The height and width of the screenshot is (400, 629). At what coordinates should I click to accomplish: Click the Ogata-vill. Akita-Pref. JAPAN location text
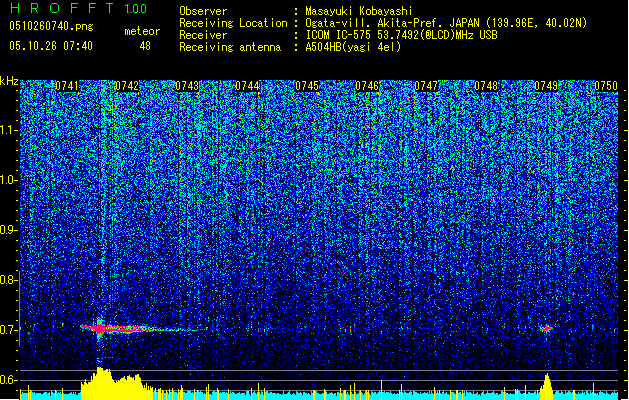coord(446,23)
